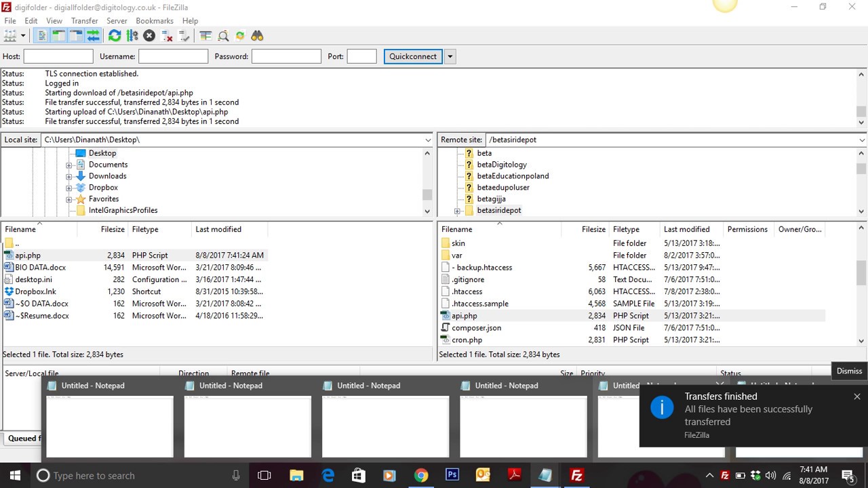868x488 pixels.
Task: Click the FileZilla icon in the system tray
Action: [725, 476]
